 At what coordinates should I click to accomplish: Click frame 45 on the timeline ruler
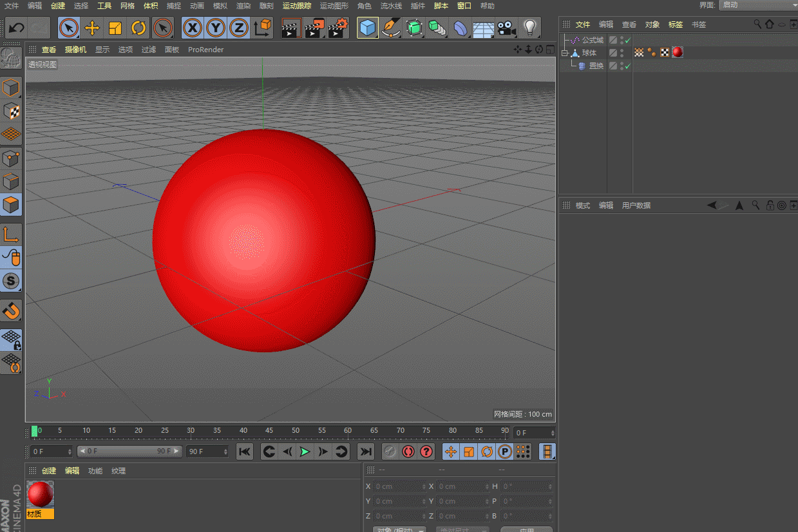point(269,431)
